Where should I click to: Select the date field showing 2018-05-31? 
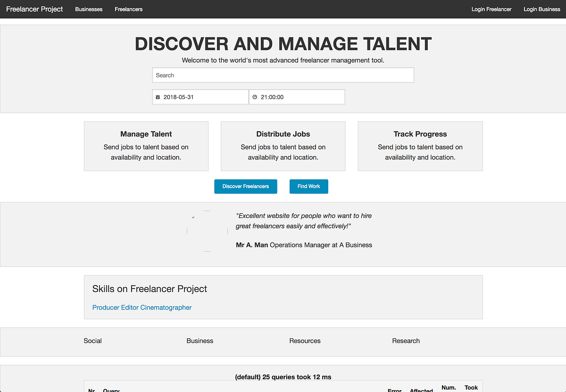click(200, 97)
